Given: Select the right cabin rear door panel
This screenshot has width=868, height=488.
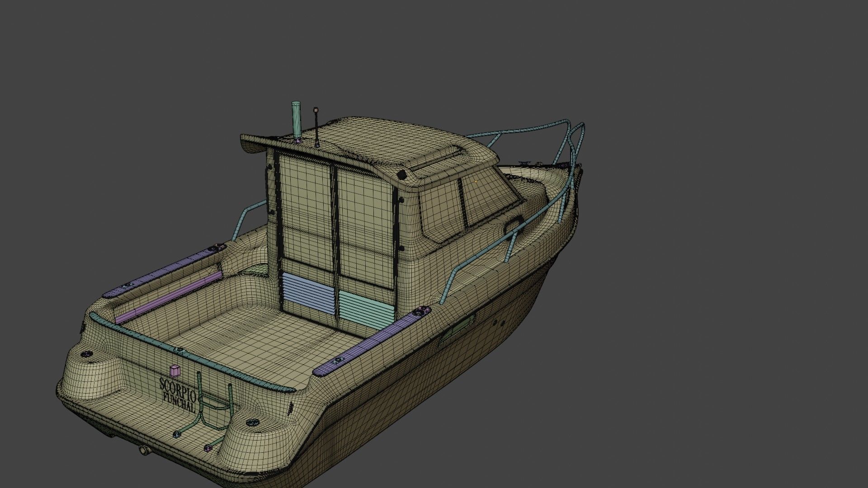Looking at the screenshot, I should (365, 226).
